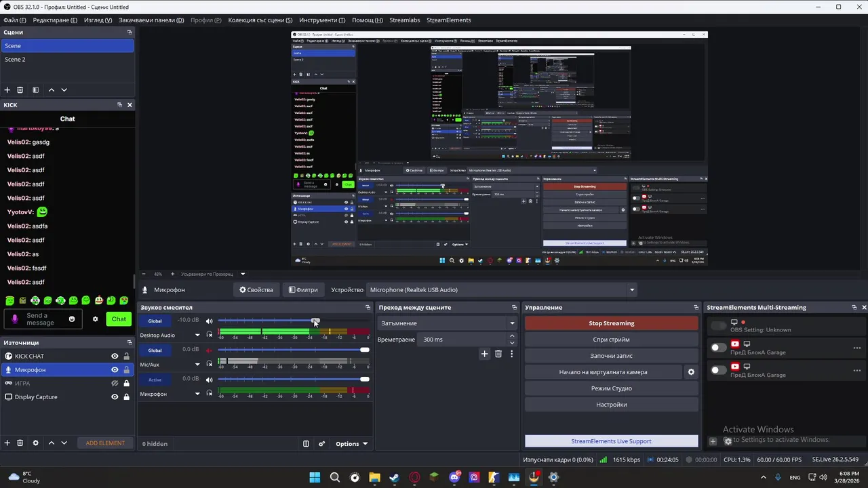Open the Инструменти menu
Image resolution: width=868 pixels, height=488 pixels.
tap(322, 20)
